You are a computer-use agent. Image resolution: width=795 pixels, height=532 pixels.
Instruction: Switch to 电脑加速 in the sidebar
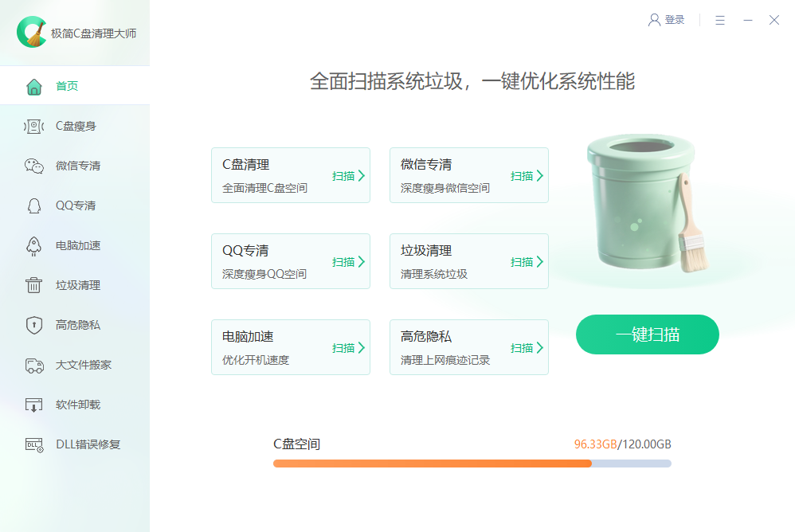tap(75, 245)
